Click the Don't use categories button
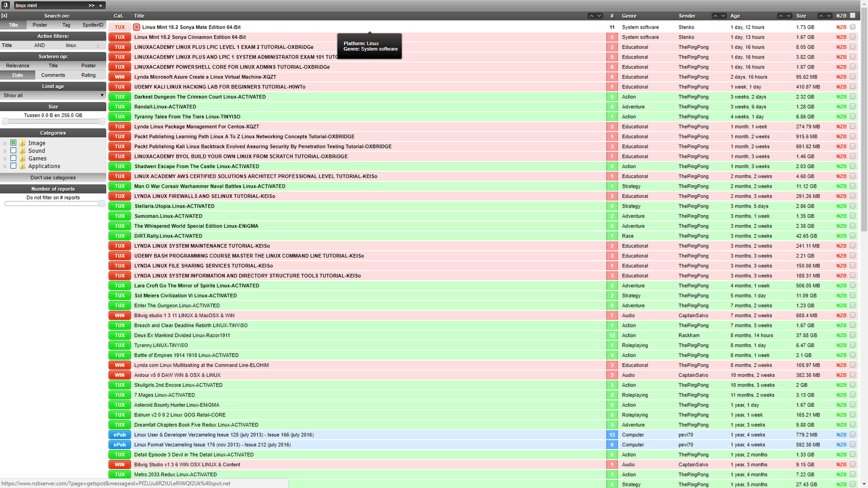Screen dimensions: 868x488 (x=53, y=177)
